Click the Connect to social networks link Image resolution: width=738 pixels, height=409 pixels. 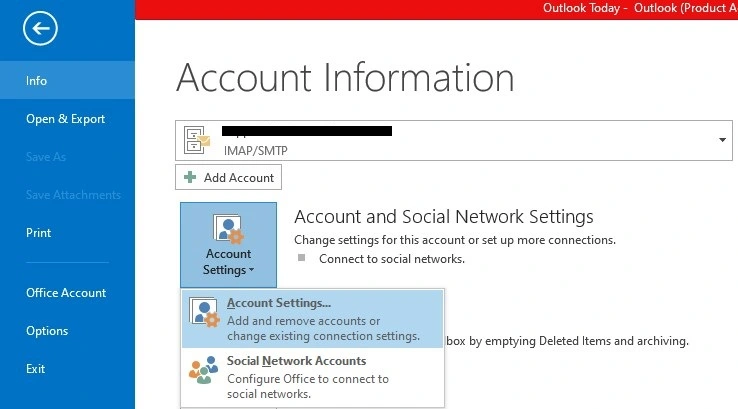[x=391, y=258]
